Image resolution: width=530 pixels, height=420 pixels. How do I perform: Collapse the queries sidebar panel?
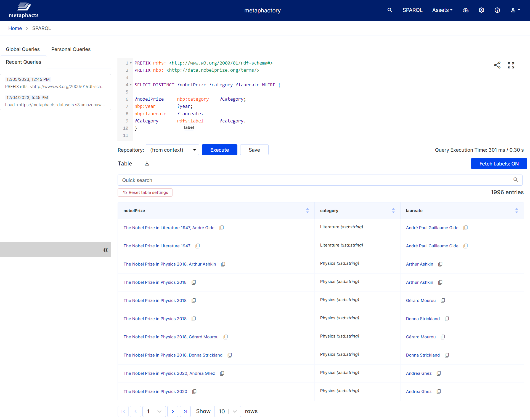pyautogui.click(x=106, y=250)
